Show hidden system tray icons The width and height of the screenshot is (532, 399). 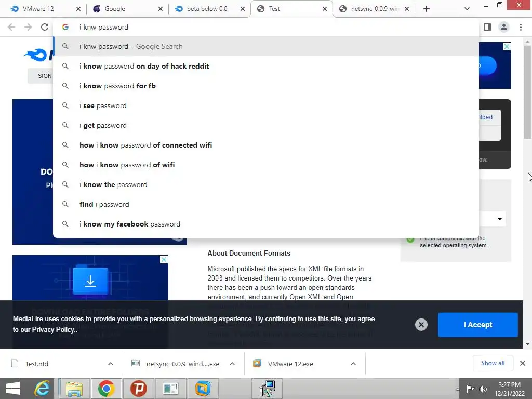tap(458, 389)
